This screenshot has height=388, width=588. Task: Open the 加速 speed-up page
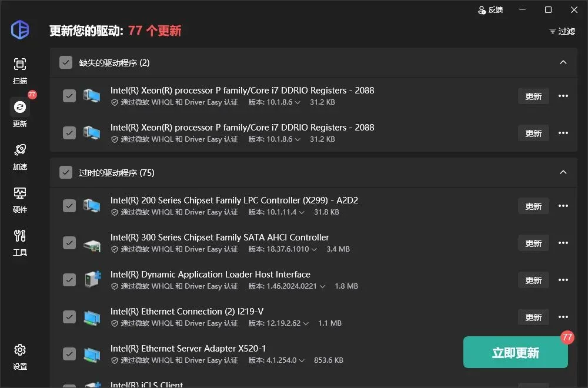click(x=20, y=157)
